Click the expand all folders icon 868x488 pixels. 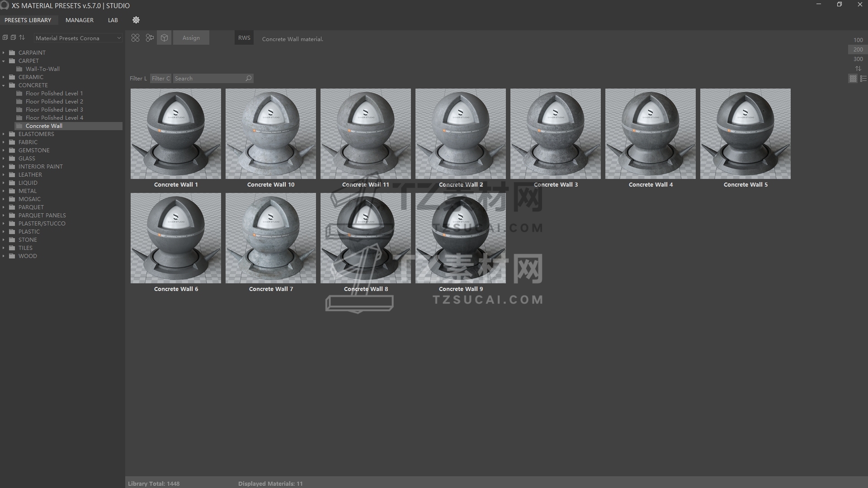5,38
